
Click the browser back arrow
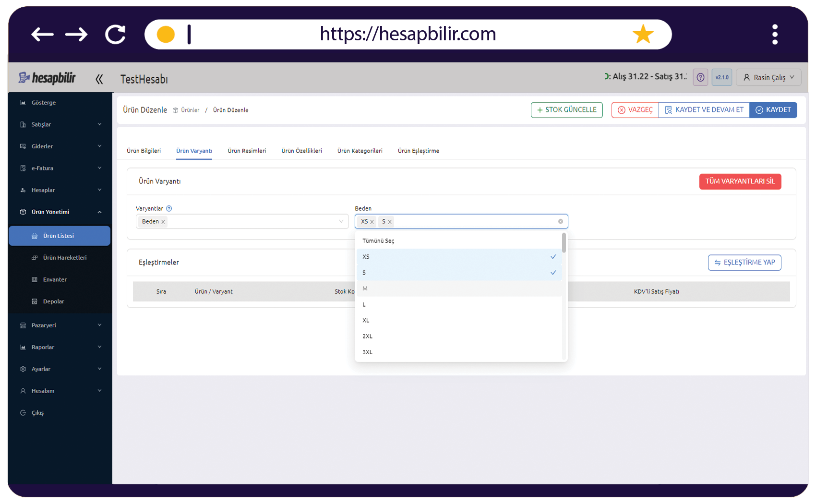click(x=42, y=34)
